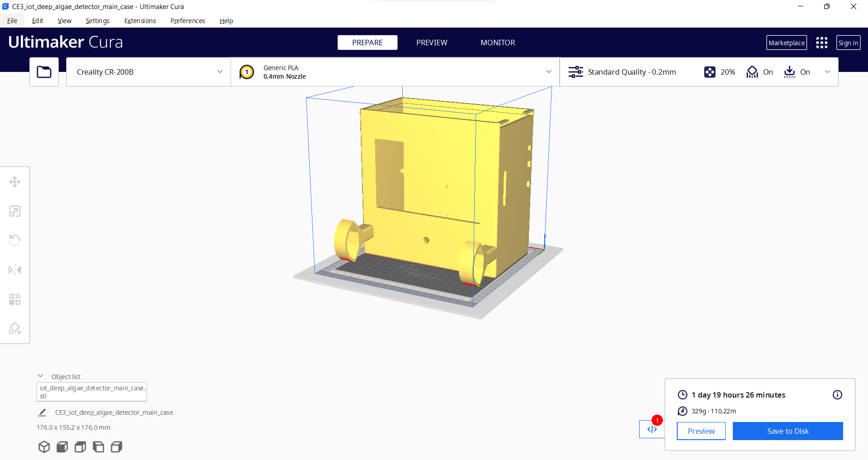The image size is (868, 460).
Task: Switch to the PREPARE stage tab
Action: [368, 43]
